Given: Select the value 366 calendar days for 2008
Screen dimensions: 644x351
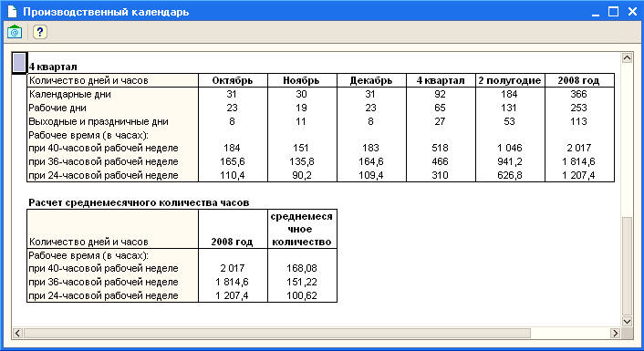Looking at the screenshot, I should click(x=578, y=94).
